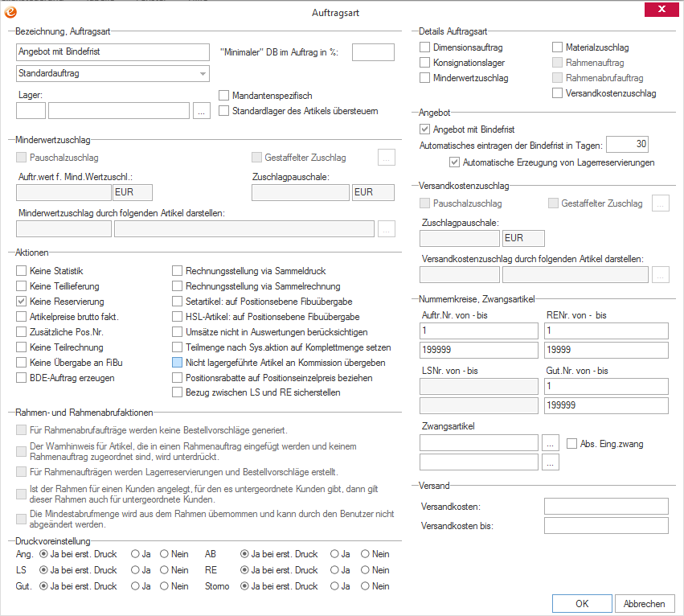
Task: Check Keine Teilrechnung
Action: [22, 347]
